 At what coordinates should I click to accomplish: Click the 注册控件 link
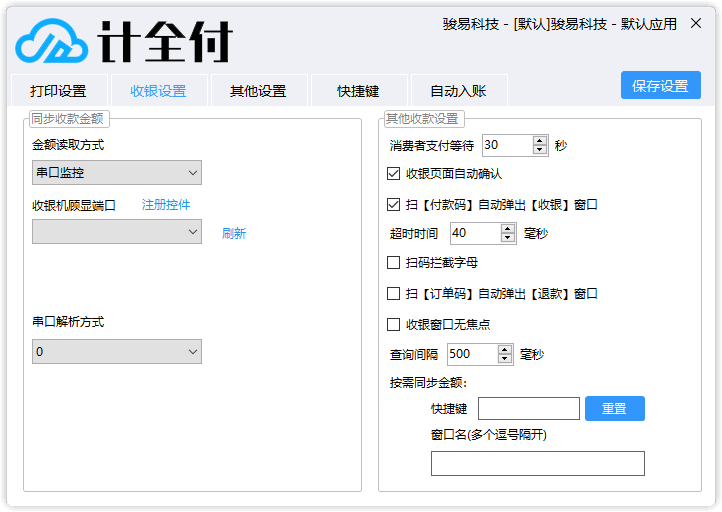click(166, 204)
